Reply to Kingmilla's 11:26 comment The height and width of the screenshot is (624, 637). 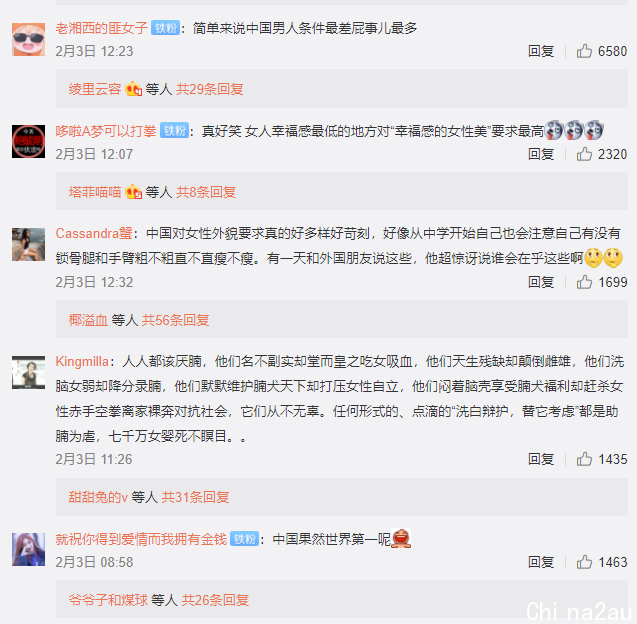541,459
